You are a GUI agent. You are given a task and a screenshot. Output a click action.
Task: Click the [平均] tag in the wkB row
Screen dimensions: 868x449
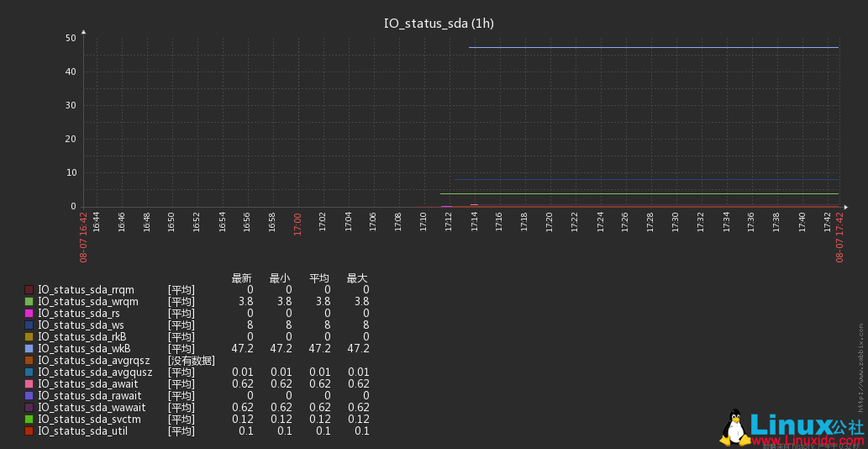181,349
